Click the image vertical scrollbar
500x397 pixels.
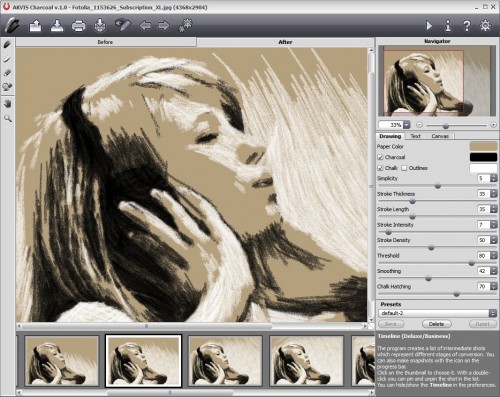(x=371, y=185)
